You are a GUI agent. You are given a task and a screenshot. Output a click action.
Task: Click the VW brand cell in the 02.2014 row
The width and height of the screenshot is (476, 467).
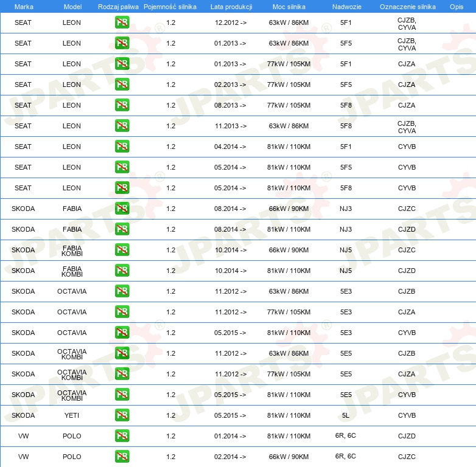(x=23, y=457)
